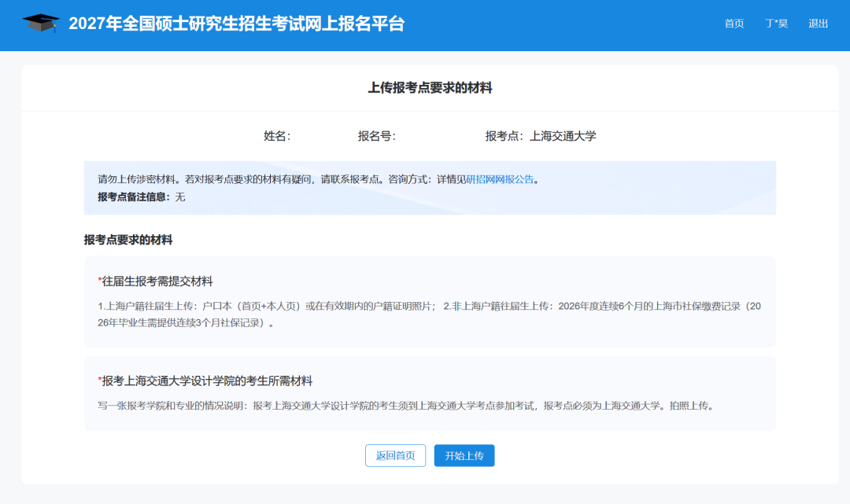Click the 返回首页 button
The height and width of the screenshot is (504, 850).
(395, 455)
